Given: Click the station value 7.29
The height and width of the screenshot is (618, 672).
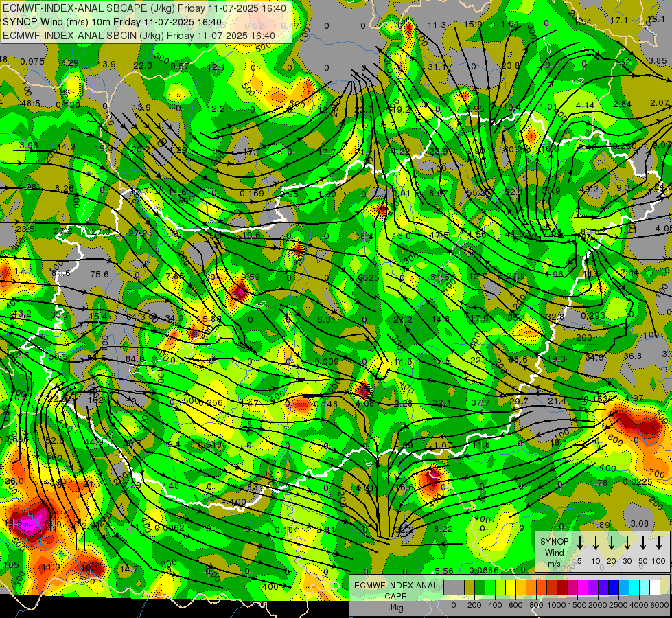Looking at the screenshot, I should (69, 63).
